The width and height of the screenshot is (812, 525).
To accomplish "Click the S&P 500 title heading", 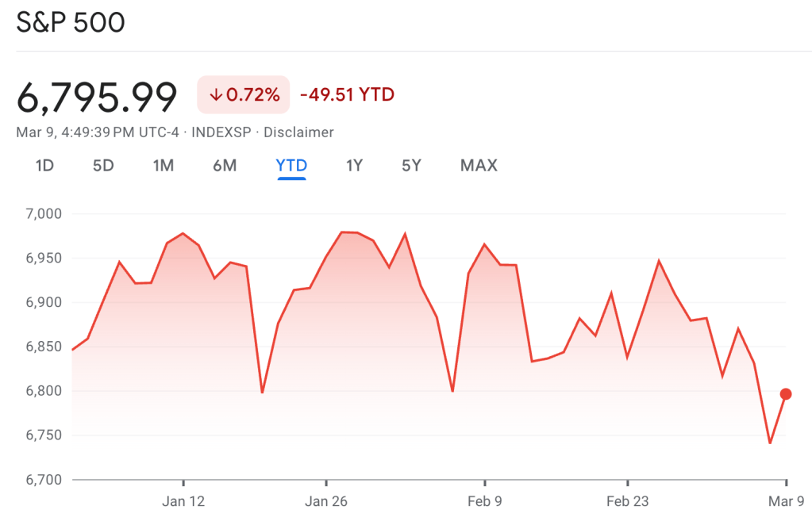I will (x=71, y=23).
